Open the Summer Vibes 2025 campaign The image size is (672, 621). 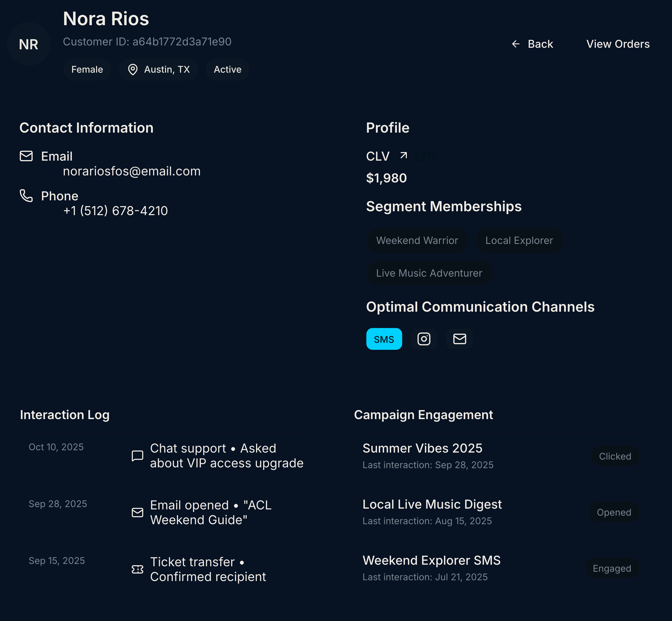point(422,448)
